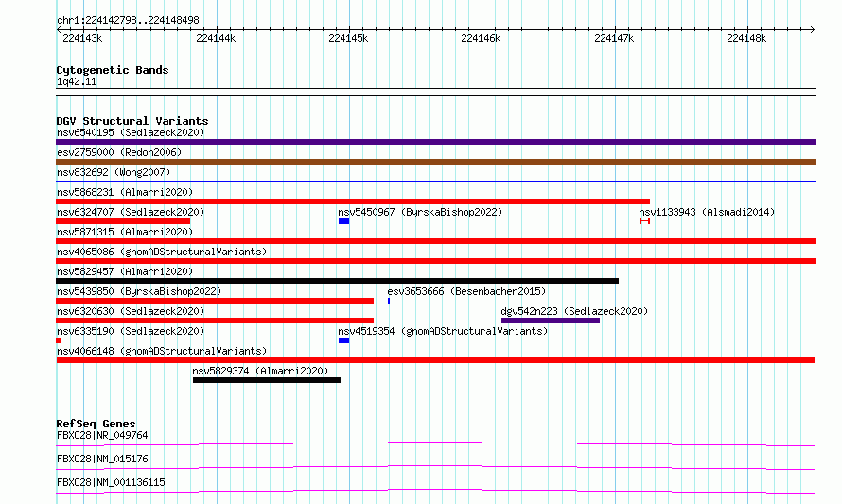The height and width of the screenshot is (504, 842).
Task: Click the 224144k ruler tick label
Action: point(216,38)
